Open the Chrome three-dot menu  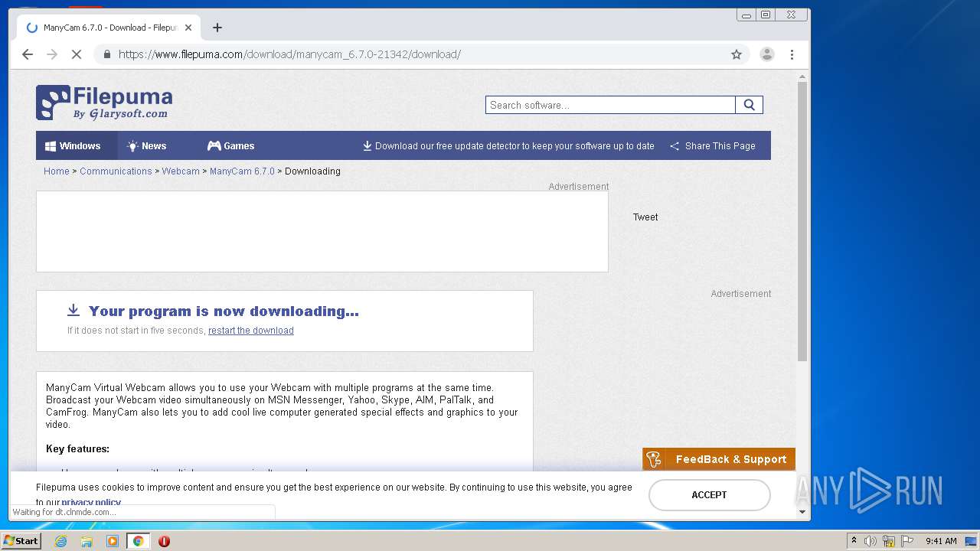tap(792, 54)
